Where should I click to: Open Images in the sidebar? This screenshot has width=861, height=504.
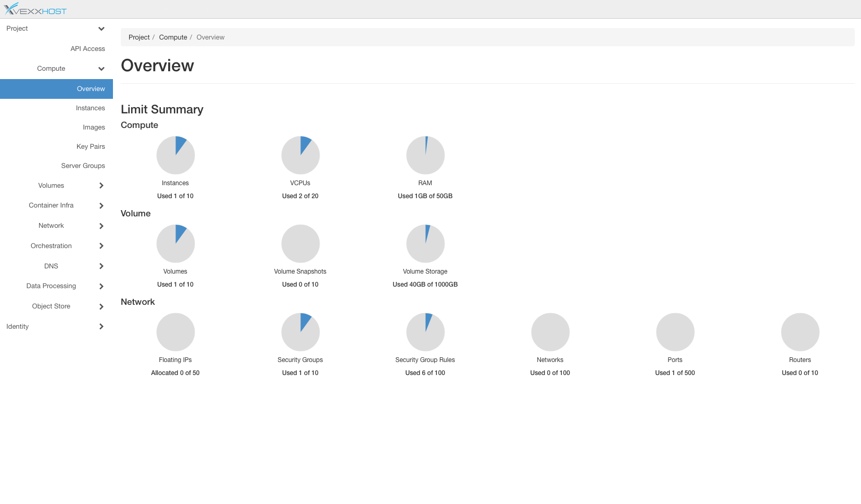tap(94, 127)
